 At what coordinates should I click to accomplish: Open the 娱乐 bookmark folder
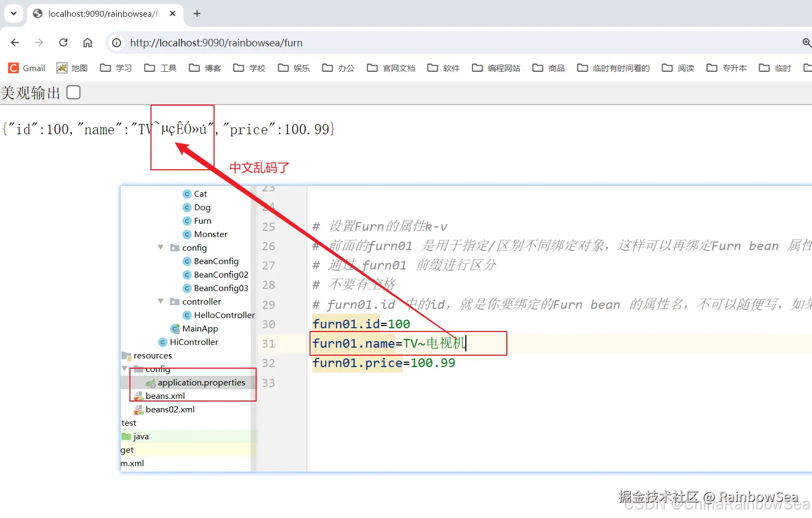point(294,68)
